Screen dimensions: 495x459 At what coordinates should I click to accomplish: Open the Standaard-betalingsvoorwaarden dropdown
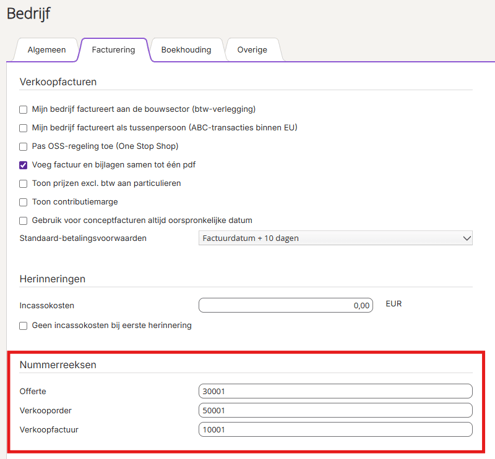click(x=335, y=238)
